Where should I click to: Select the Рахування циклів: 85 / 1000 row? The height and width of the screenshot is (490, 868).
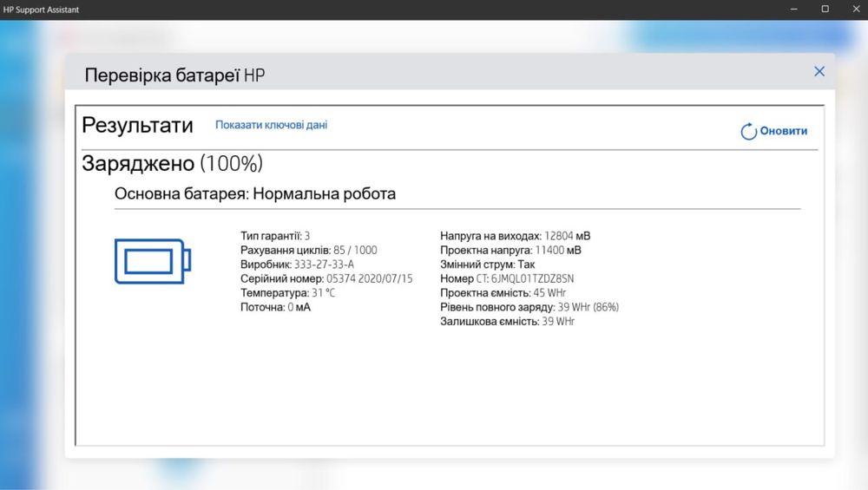pyautogui.click(x=308, y=250)
